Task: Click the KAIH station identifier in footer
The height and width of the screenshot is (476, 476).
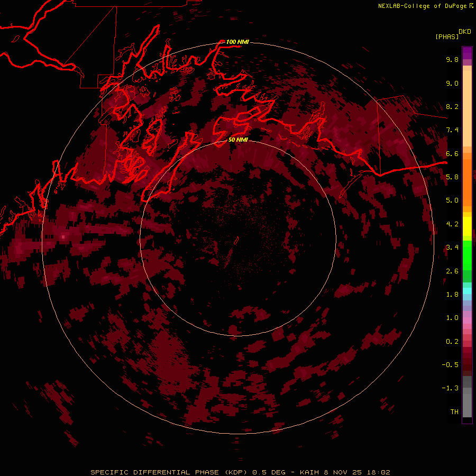Action: (x=309, y=472)
